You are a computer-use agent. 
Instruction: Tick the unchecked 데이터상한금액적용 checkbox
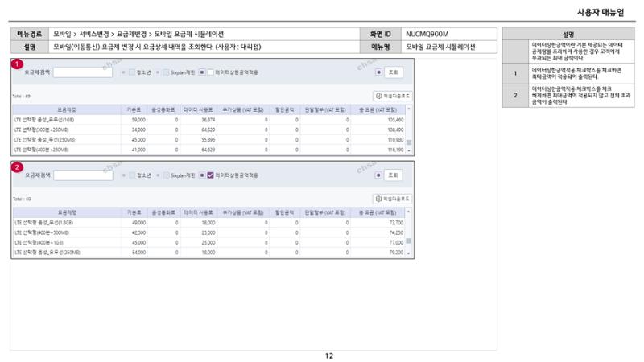[210, 72]
